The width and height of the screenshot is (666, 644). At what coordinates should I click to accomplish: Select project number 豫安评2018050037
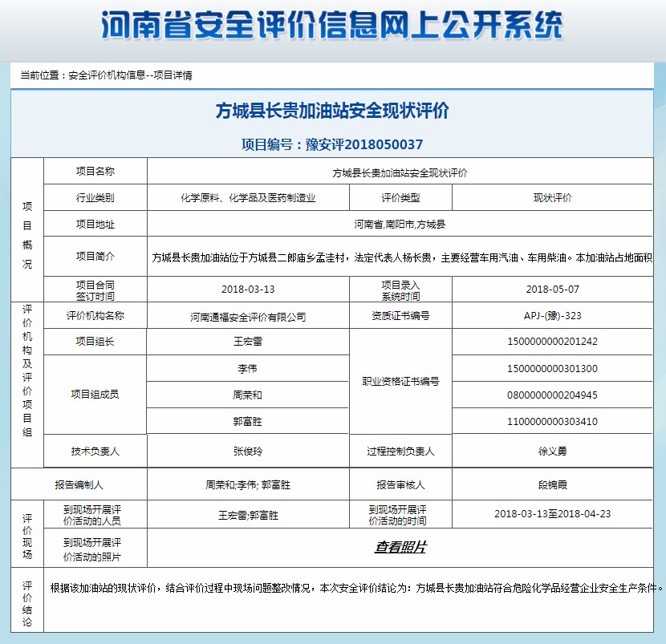point(364,144)
